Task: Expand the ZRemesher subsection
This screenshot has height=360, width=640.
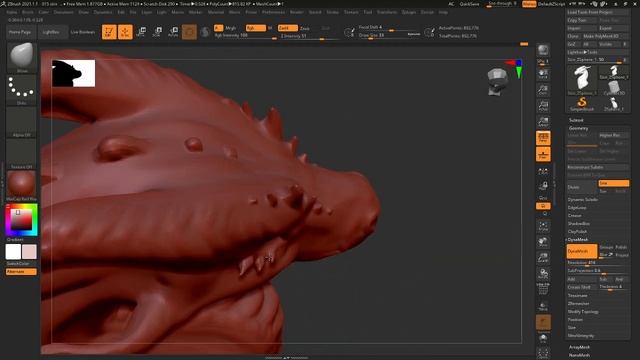Action: tap(578, 304)
